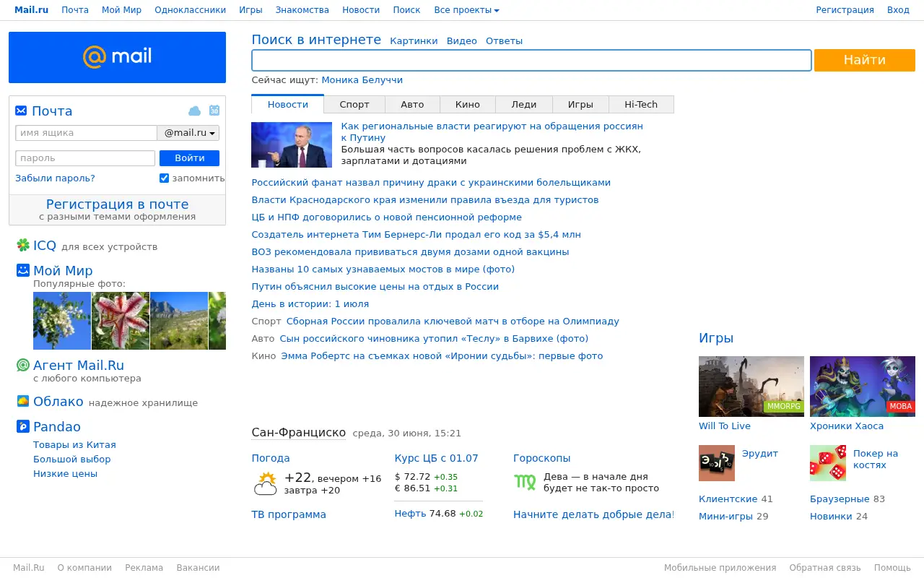This screenshot has width=924, height=578.
Task: Change the Сан-Франциско city selector
Action: [299, 433]
